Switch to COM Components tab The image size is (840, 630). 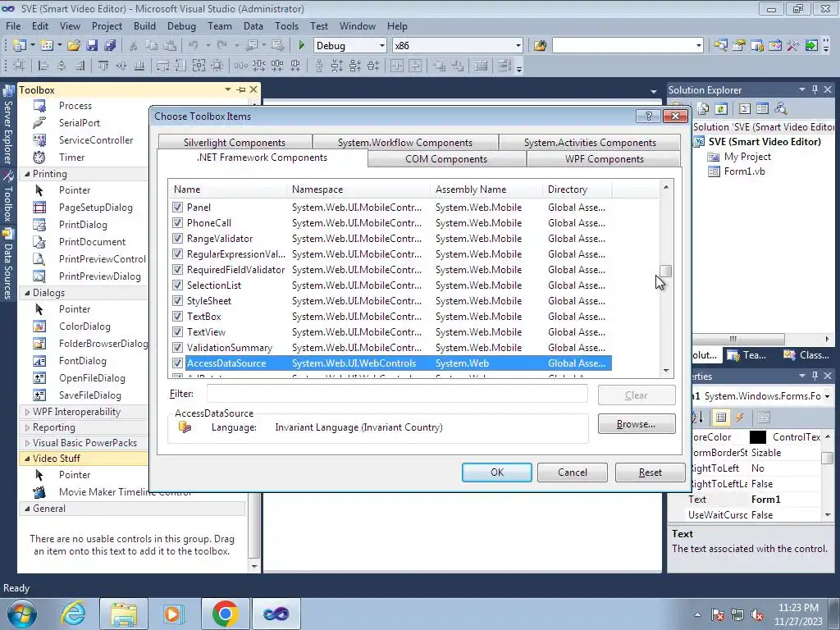pos(446,159)
